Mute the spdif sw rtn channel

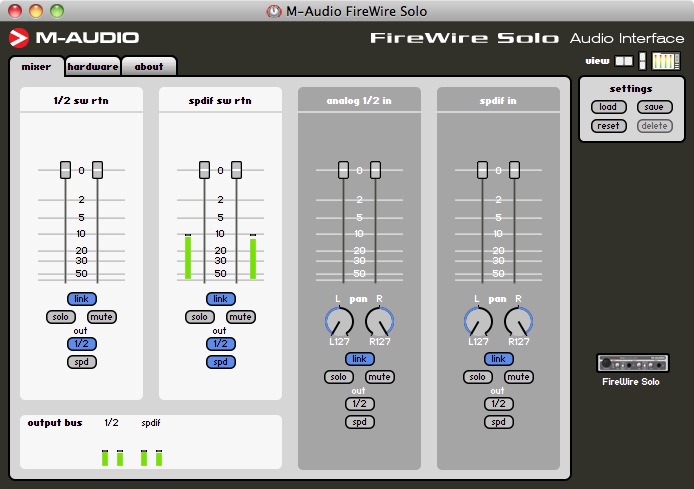tap(241, 317)
